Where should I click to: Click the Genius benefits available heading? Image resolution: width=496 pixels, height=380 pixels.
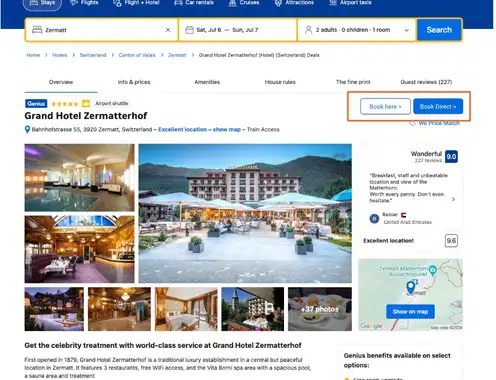coord(397,360)
